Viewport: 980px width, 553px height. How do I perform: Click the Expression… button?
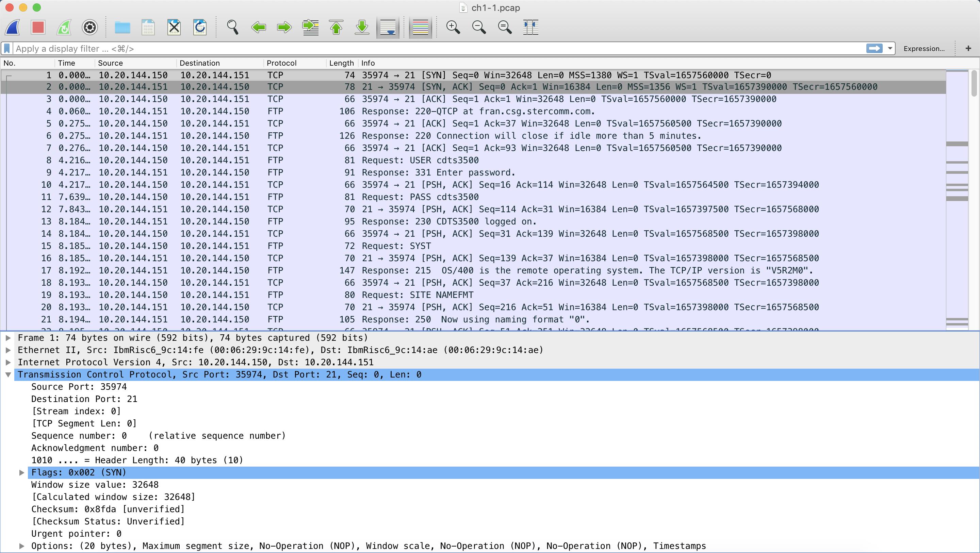(x=924, y=48)
